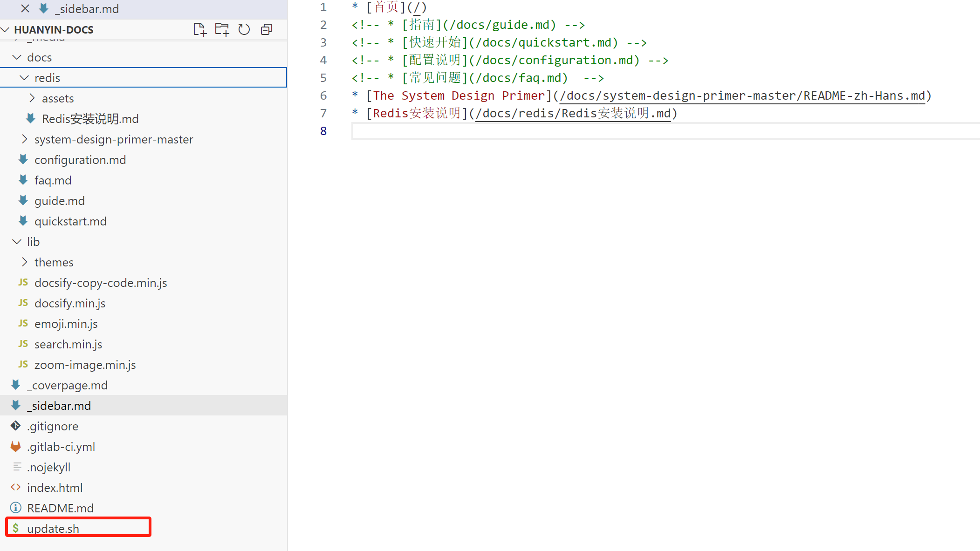This screenshot has width=980, height=551.
Task: Open the update.sh shell script
Action: coord(53,529)
